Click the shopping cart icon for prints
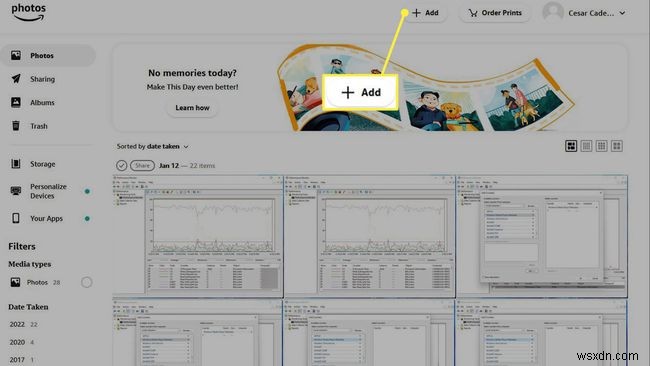The image size is (650, 366). 473,13
